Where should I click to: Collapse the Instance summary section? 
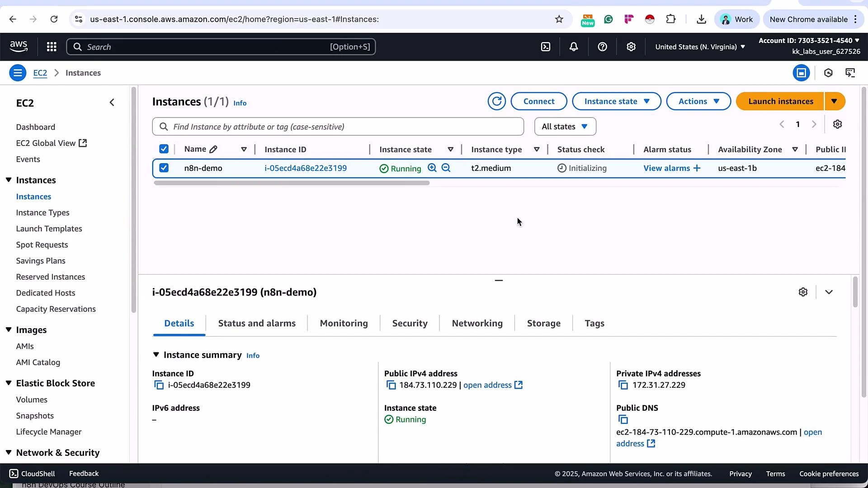(156, 355)
